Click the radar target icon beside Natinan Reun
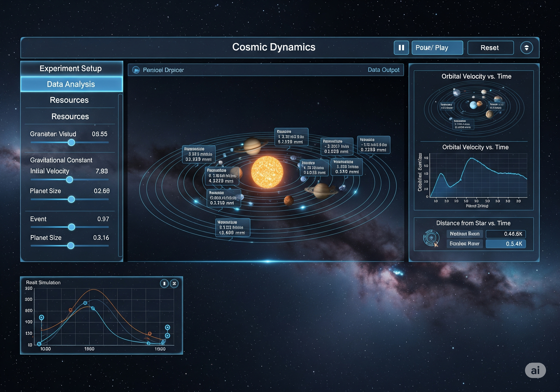Image resolution: width=560 pixels, height=392 pixels. (431, 238)
